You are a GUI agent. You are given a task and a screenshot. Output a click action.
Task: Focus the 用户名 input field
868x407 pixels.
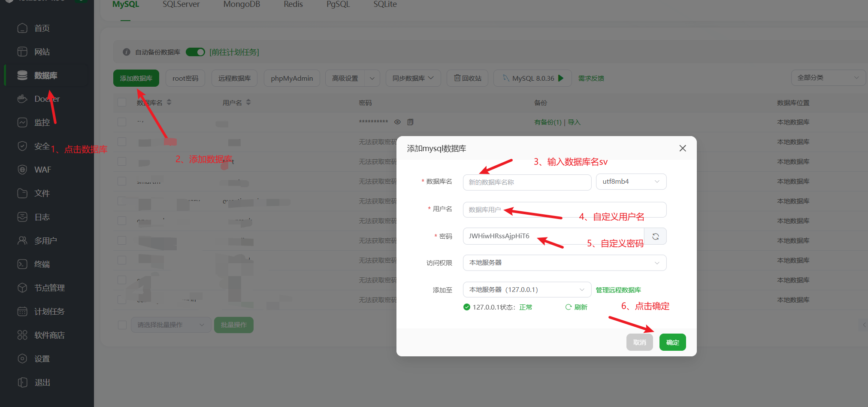tap(565, 210)
